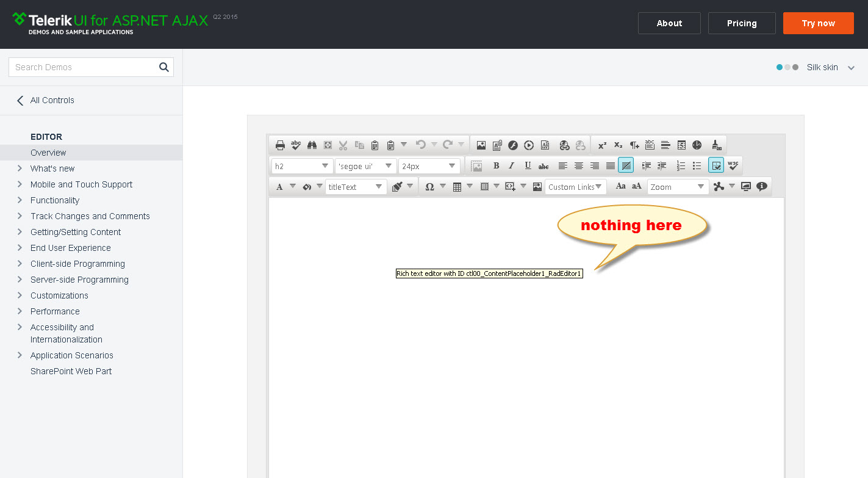Toggle align left
Image resolution: width=868 pixels, height=478 pixels.
point(563,166)
